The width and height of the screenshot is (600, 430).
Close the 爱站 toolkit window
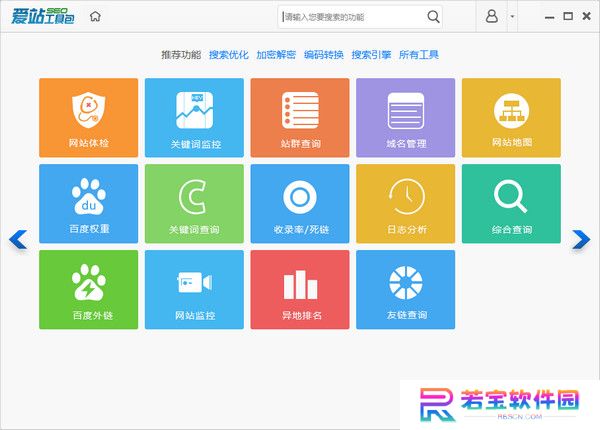pyautogui.click(x=586, y=16)
